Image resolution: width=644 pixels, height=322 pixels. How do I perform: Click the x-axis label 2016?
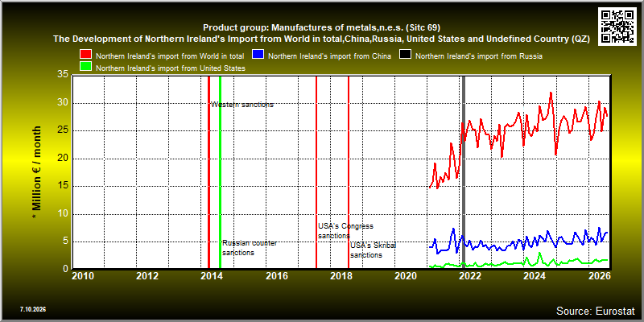coord(276,275)
